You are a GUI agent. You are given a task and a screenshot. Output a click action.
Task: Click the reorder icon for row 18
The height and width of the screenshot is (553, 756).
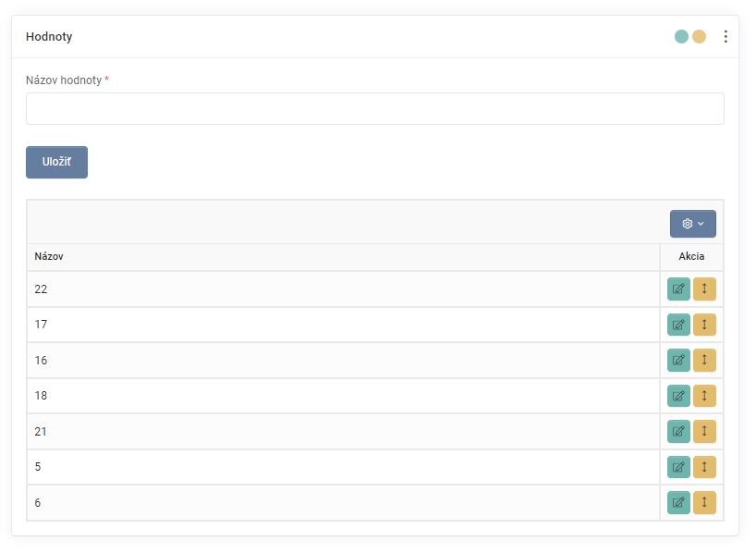704,396
